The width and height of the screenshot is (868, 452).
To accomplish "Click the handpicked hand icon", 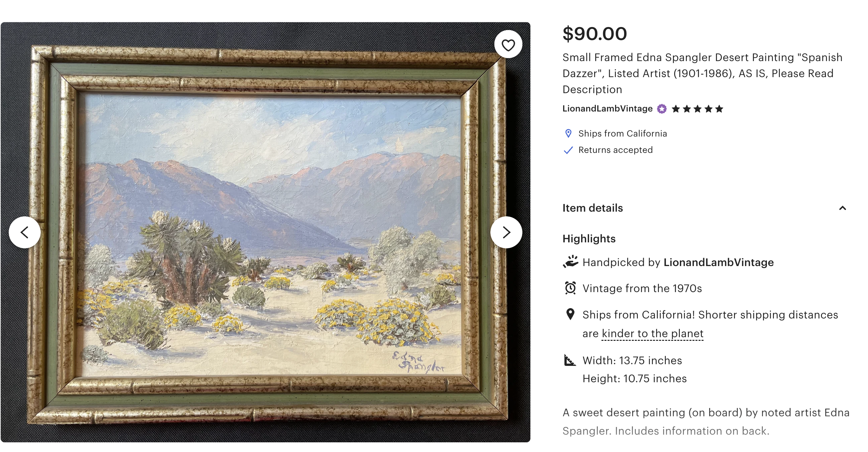I will pyautogui.click(x=570, y=262).
